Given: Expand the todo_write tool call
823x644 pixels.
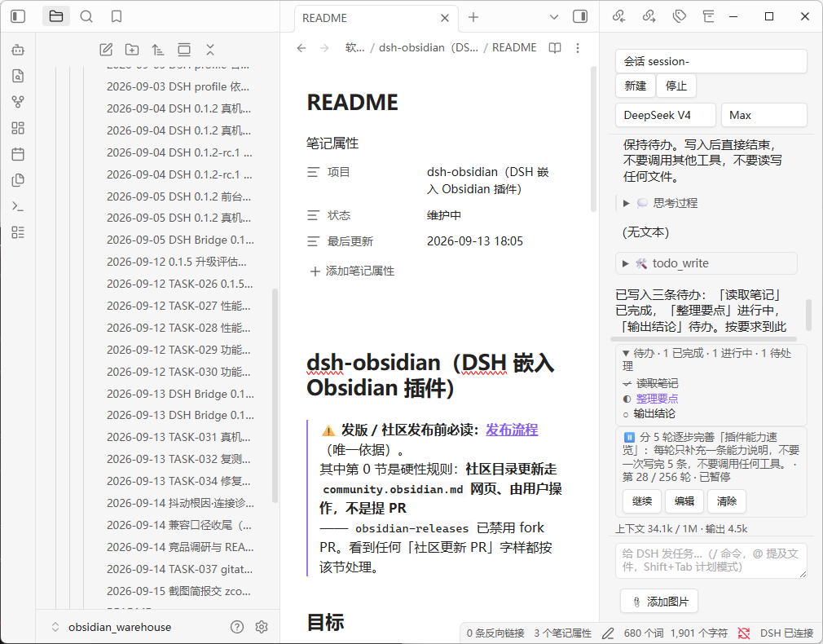Looking at the screenshot, I should coord(706,263).
